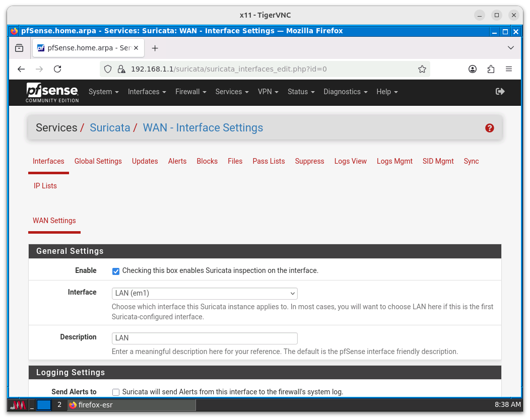Follow the Suricata breadcrumb link
This screenshot has height=420, width=530.
tap(110, 128)
